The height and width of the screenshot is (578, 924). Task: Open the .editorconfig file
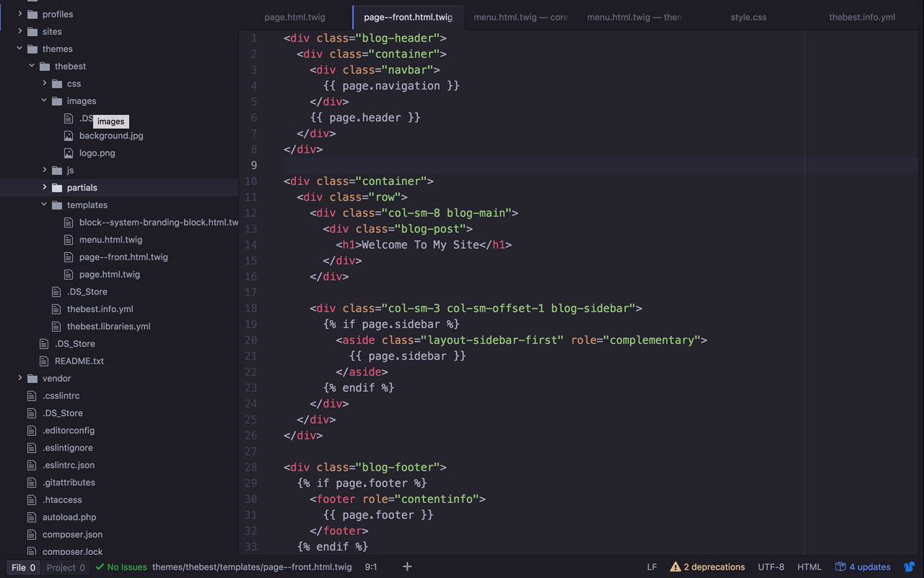tap(69, 430)
